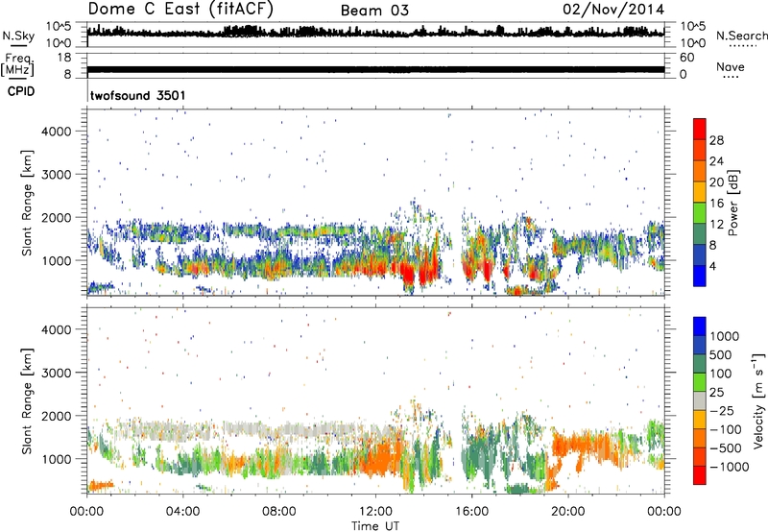Click the '16:00' time axis tick label

click(471, 512)
